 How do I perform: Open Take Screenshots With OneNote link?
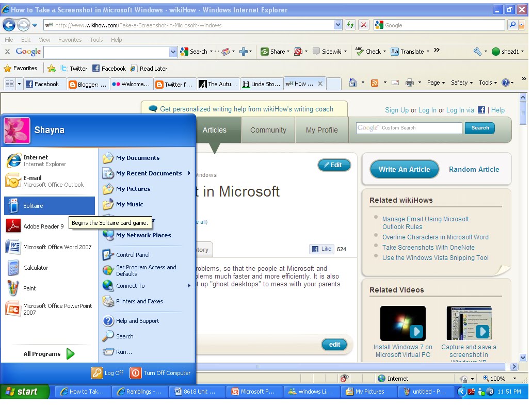pyautogui.click(x=428, y=248)
